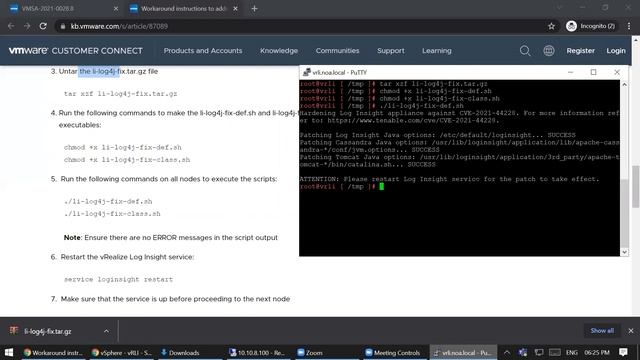Open the notification center icon
Image resolution: width=640 pixels, height=360 pixels.
623,352
